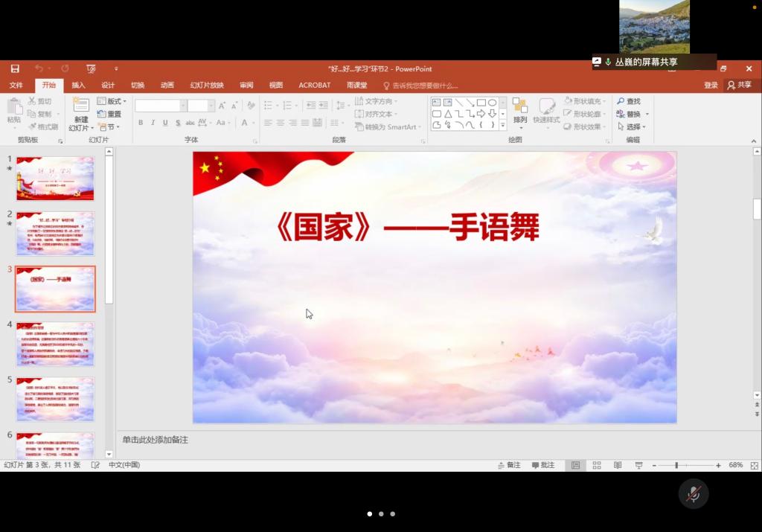
Task: Expand the Select (选择) dropdown
Action: pos(633,126)
